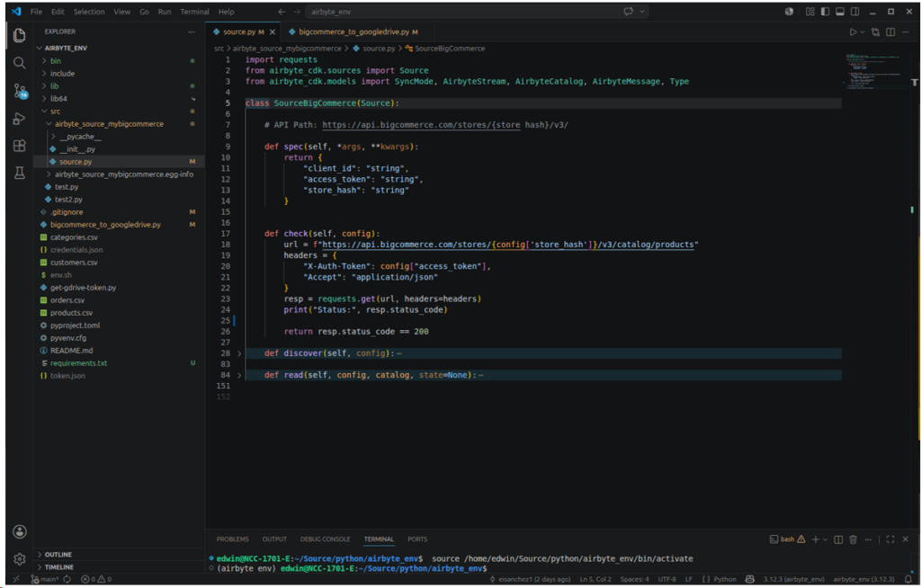921x588 pixels.
Task: Switch to bigcommerce_to_googledrive.py tab
Action: pyautogui.click(x=353, y=32)
